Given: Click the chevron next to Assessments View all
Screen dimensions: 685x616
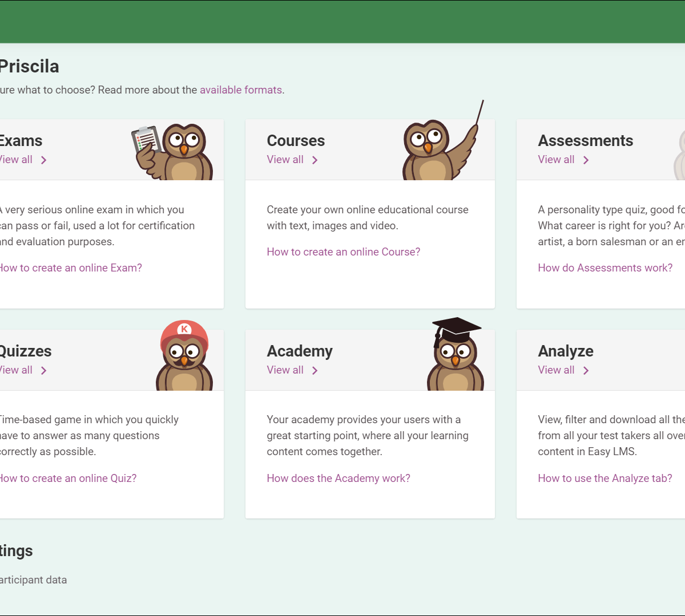Looking at the screenshot, I should click(x=586, y=160).
